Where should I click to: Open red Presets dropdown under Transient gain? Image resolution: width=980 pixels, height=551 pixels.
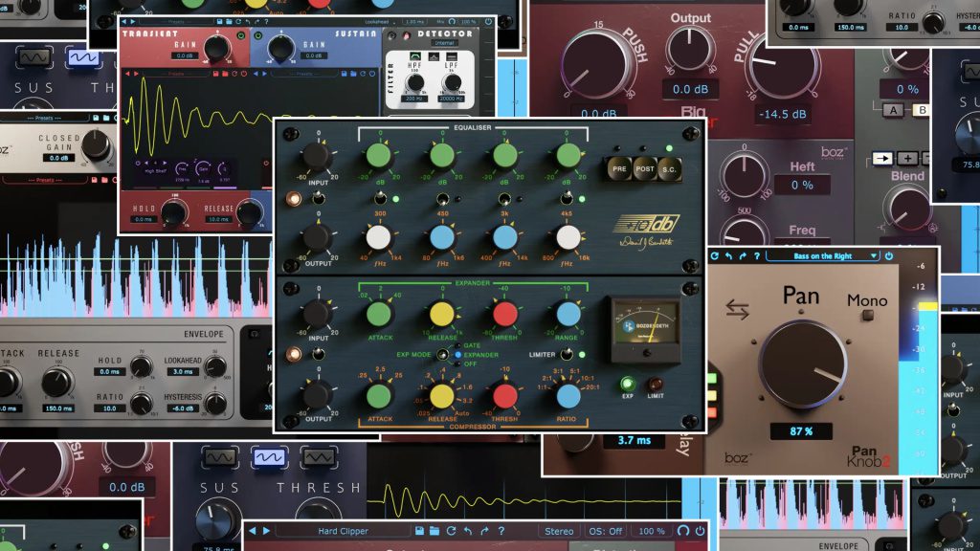point(176,74)
